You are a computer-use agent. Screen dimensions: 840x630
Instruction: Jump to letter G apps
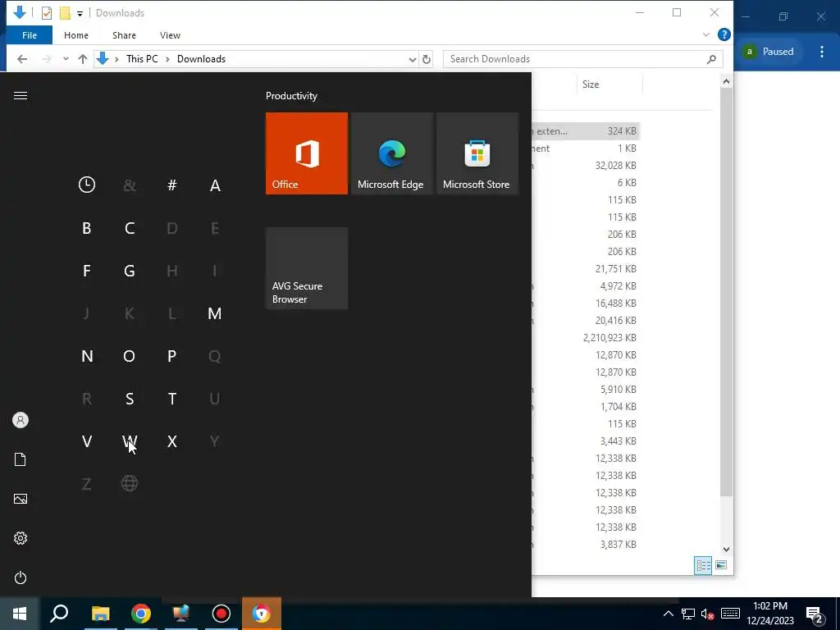(130, 271)
